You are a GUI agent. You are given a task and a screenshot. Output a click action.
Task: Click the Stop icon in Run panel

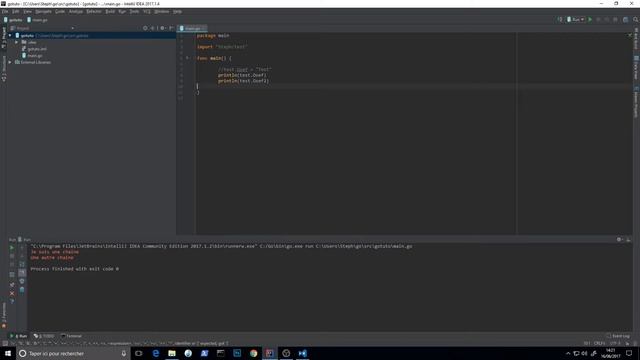tap(12, 256)
